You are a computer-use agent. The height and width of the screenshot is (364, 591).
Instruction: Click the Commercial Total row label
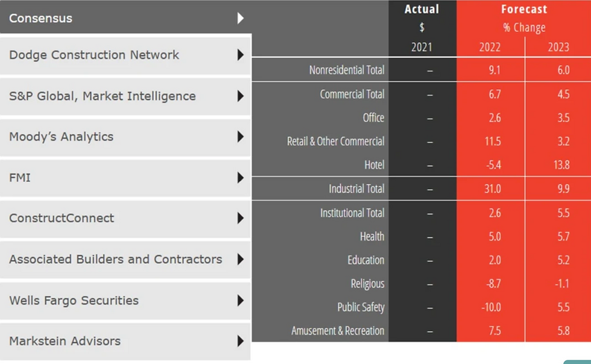[352, 94]
